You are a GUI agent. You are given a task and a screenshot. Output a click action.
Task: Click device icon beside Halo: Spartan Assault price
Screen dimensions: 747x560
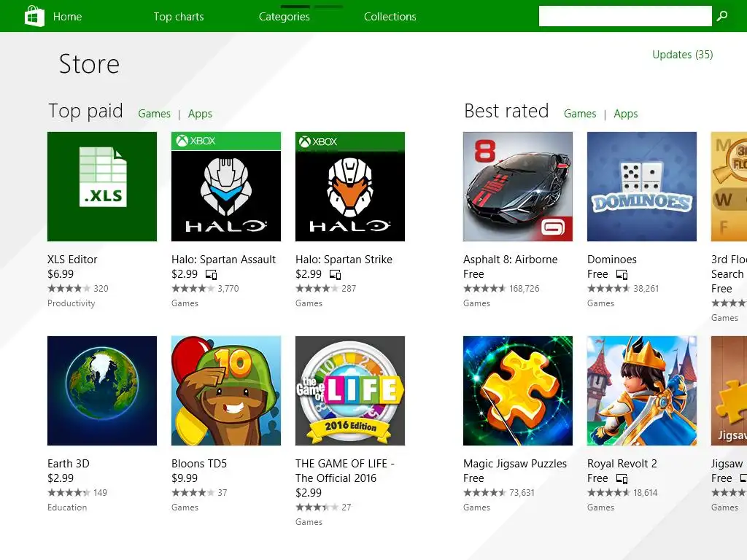click(211, 275)
